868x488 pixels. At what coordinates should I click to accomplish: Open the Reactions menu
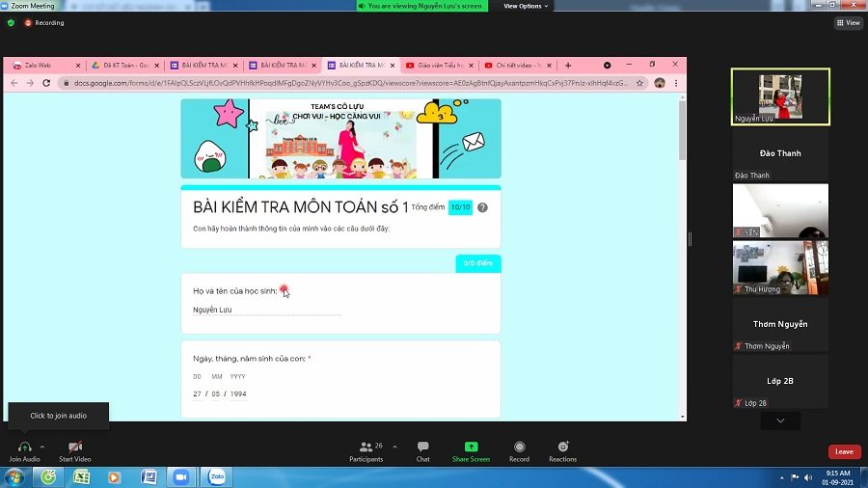563,447
